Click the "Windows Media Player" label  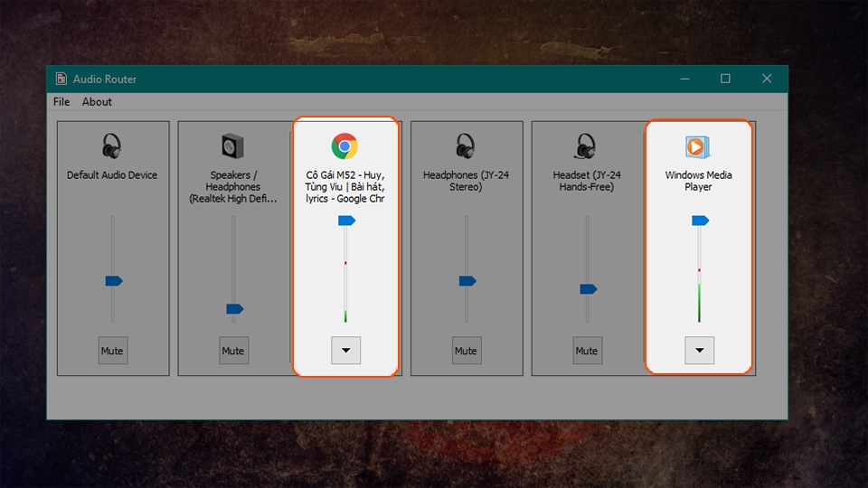pos(699,181)
